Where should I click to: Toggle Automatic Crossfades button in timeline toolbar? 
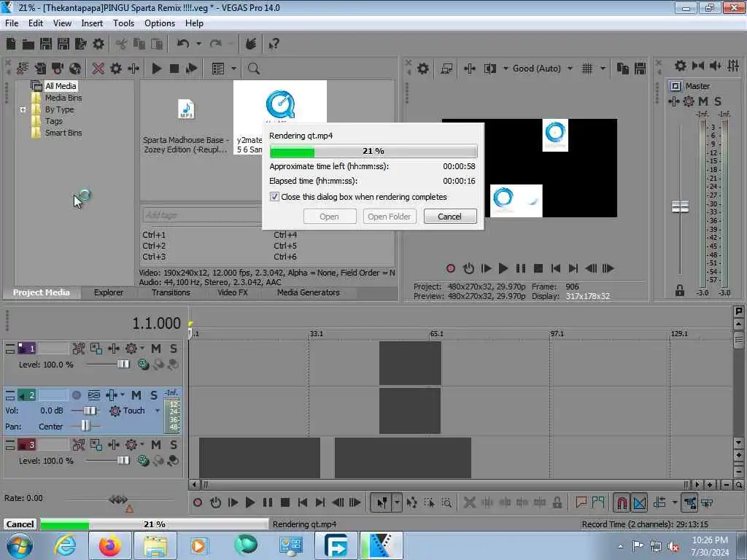pos(640,502)
